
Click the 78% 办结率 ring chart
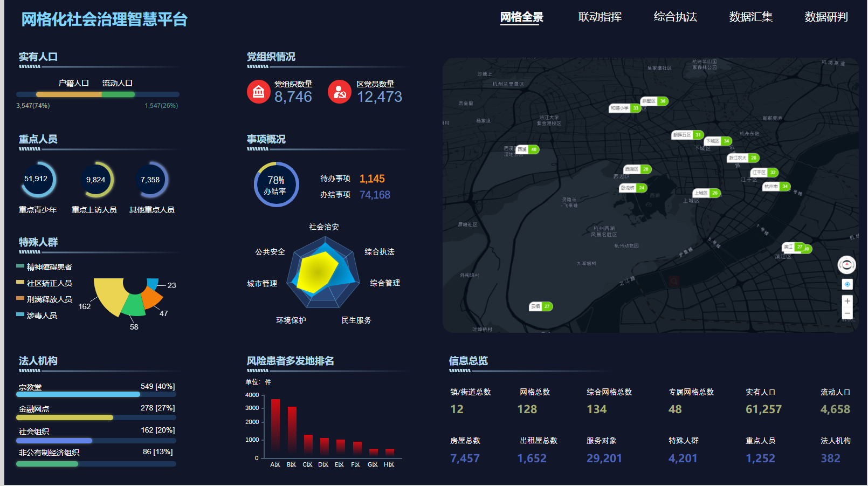point(276,184)
